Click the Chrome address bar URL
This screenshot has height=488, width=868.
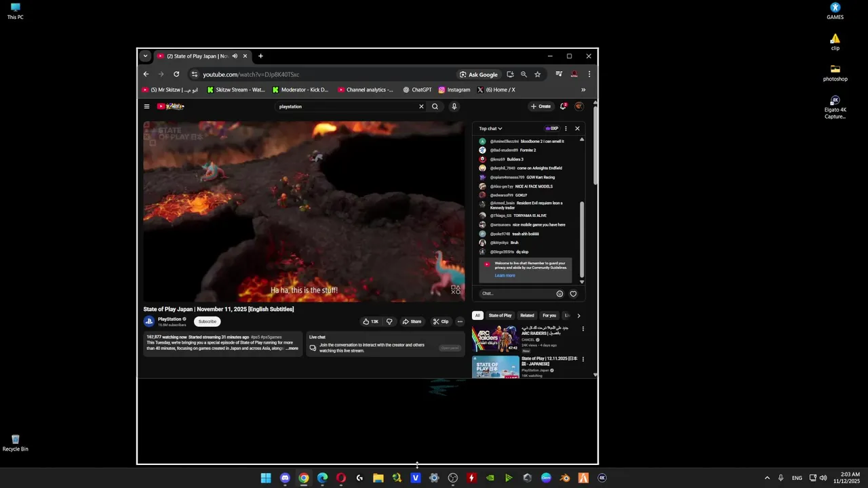point(251,75)
